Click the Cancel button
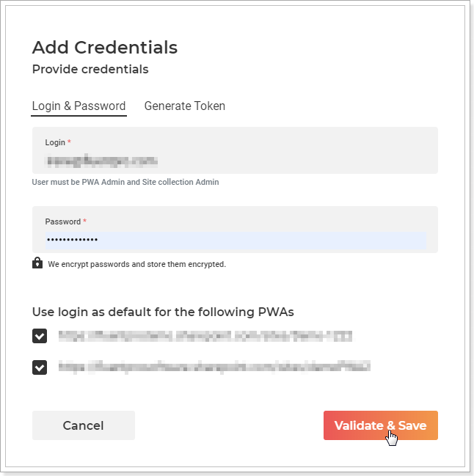Image resolution: width=474 pixels, height=476 pixels. pos(84,425)
